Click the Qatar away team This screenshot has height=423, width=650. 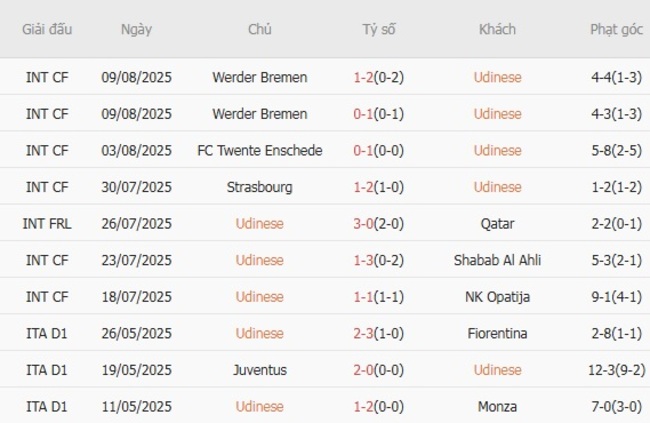(497, 224)
